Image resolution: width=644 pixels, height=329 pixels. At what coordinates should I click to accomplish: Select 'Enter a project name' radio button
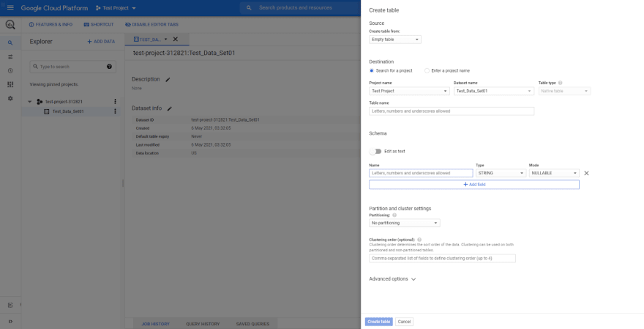pos(427,71)
